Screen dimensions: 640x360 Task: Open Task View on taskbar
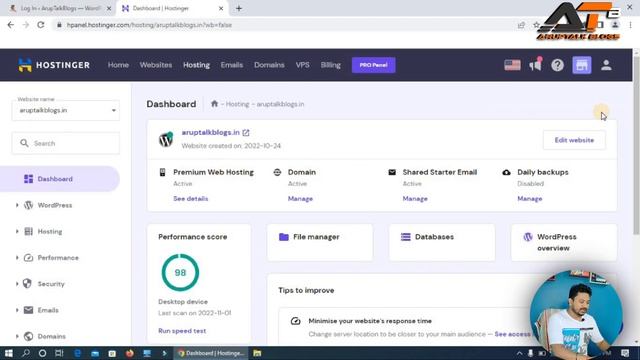click(59, 353)
